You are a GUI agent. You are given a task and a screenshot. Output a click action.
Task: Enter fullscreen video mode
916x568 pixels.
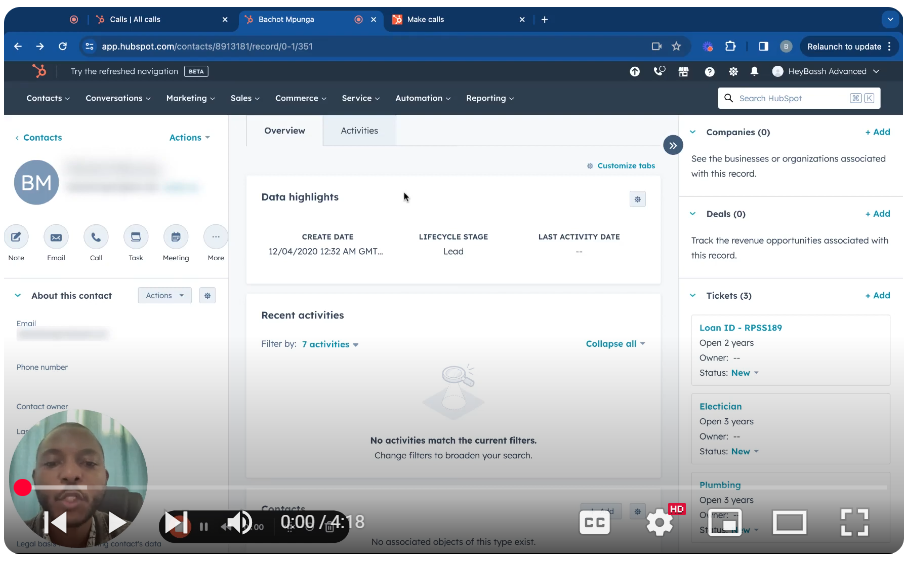pyautogui.click(x=855, y=522)
